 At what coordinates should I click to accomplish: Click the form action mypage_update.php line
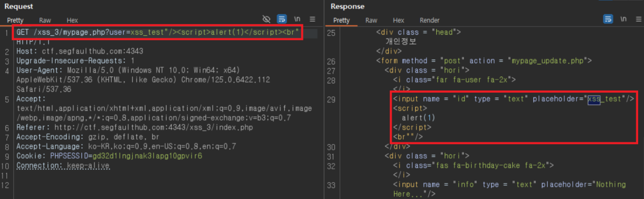(x=484, y=61)
